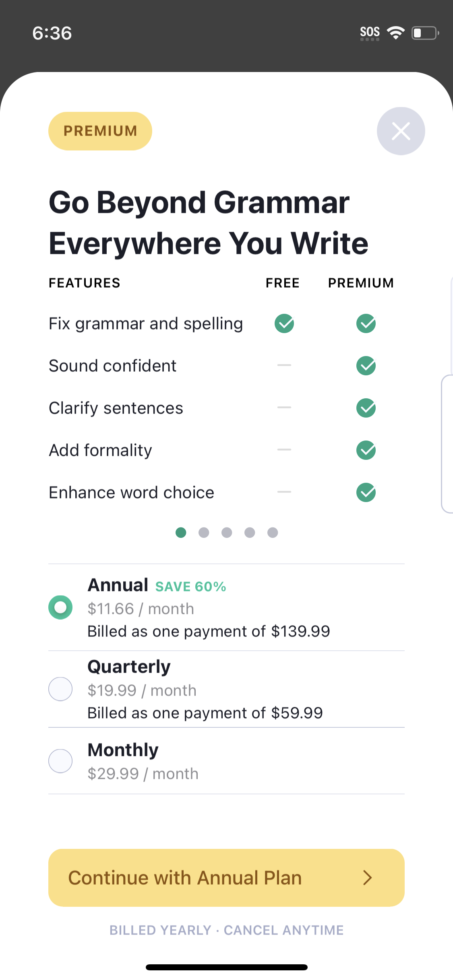Click the chevron arrow on the Continue button

coord(367,877)
